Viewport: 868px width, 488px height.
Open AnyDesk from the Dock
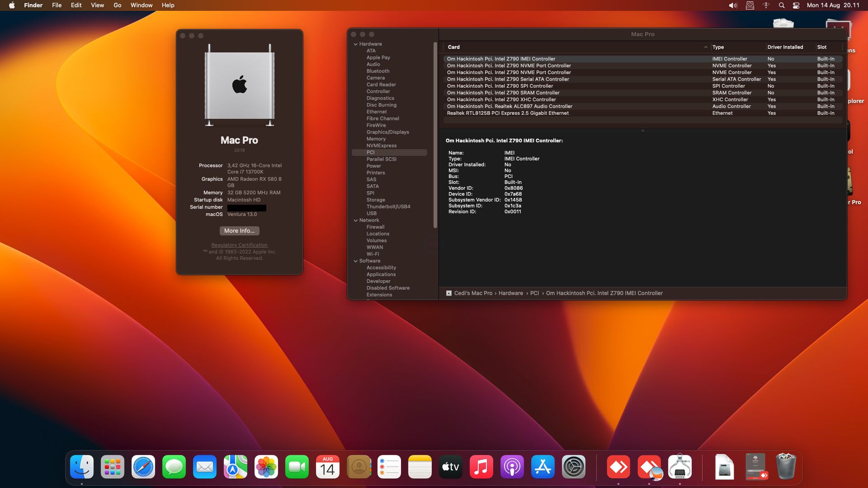point(618,467)
